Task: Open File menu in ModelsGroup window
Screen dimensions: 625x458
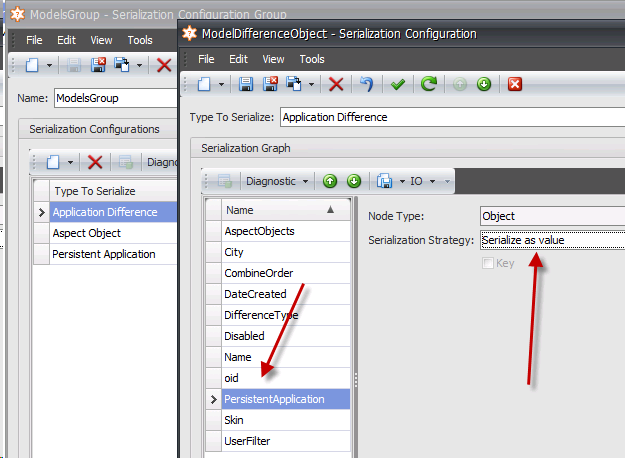Action: pyautogui.click(x=34, y=40)
